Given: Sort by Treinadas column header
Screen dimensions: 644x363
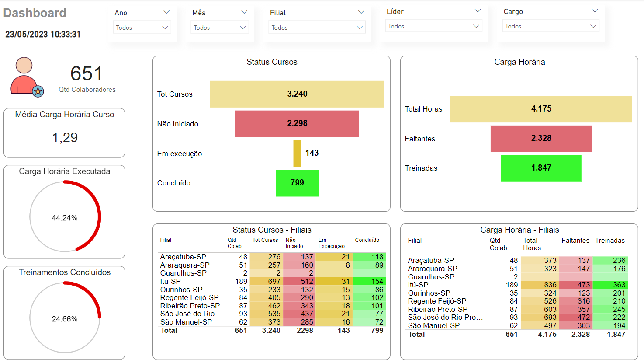Looking at the screenshot, I should click(609, 241).
